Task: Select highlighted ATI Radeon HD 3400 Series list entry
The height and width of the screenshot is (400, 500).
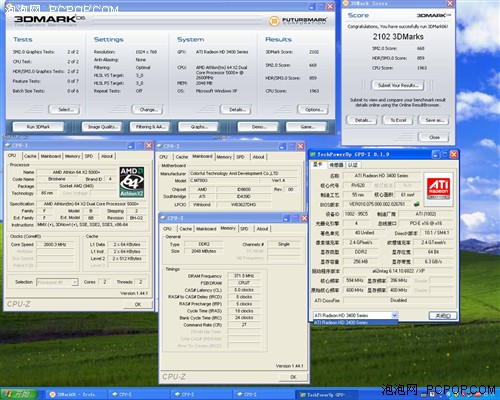Action: click(x=355, y=322)
